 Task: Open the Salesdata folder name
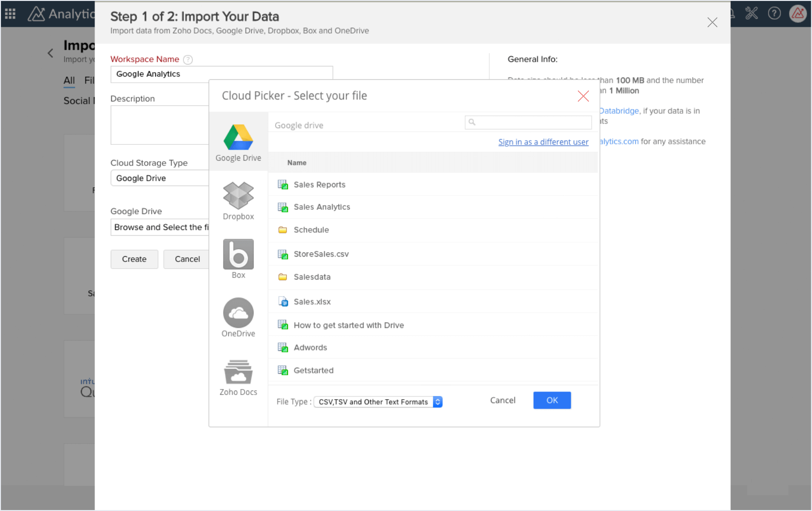pyautogui.click(x=312, y=277)
